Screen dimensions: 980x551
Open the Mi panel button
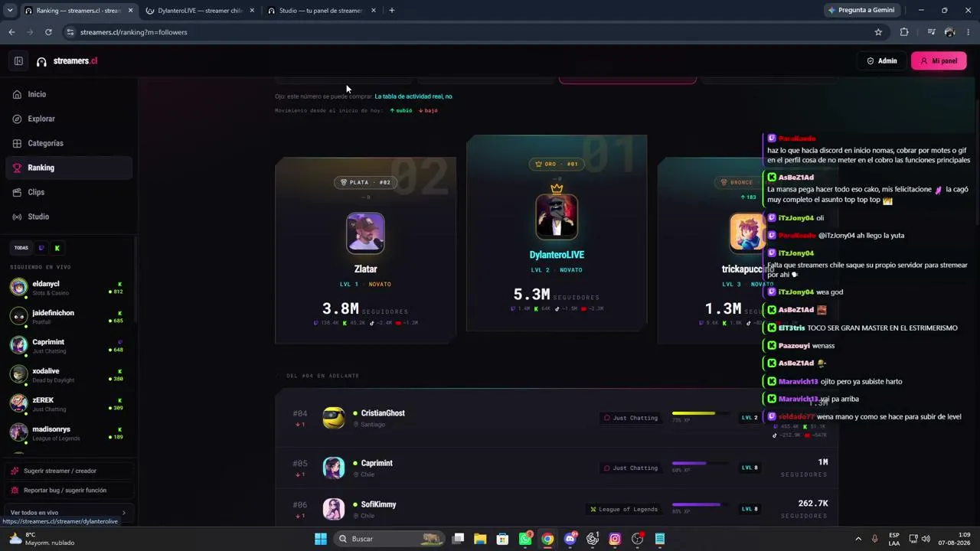click(x=939, y=61)
